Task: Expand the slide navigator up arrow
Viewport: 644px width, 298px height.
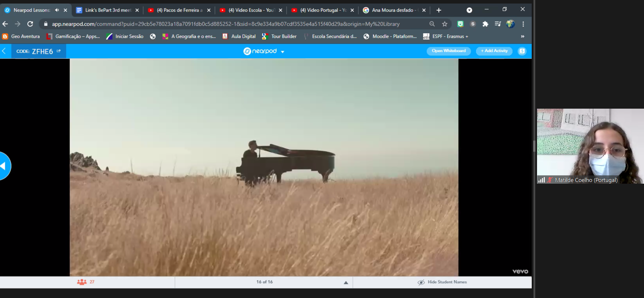Action: point(346,282)
